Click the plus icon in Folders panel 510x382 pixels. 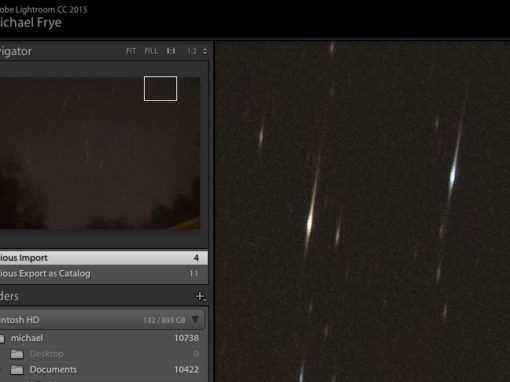click(x=200, y=296)
